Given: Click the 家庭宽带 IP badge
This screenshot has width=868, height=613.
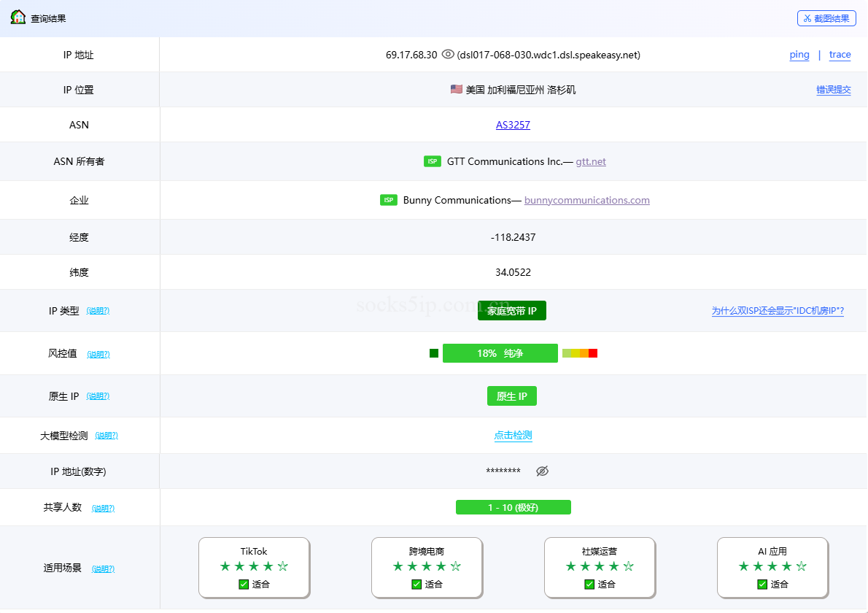Looking at the screenshot, I should tap(512, 311).
